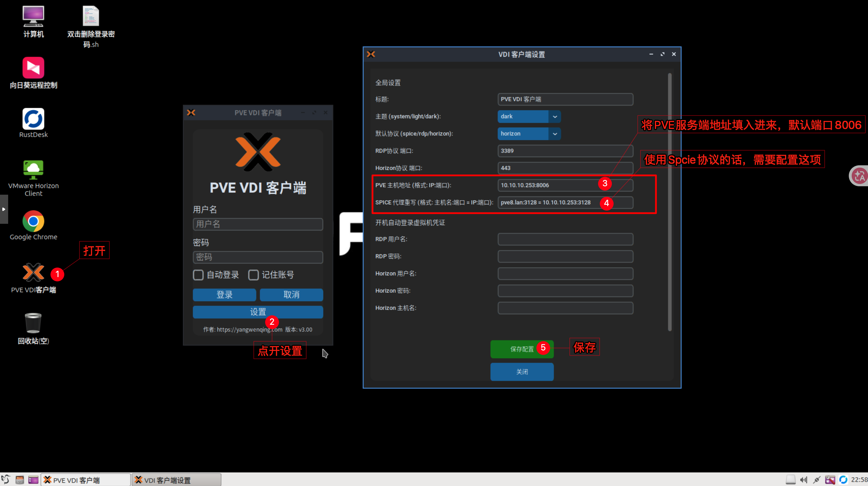The height and width of the screenshot is (486, 868).
Task: Check the 记住账号 option
Action: click(254, 275)
